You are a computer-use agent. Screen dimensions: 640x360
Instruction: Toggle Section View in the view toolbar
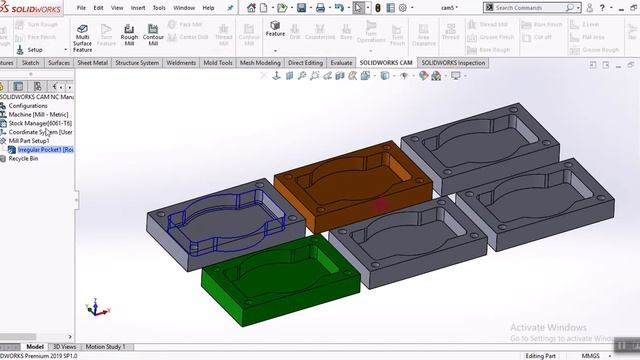[340, 76]
